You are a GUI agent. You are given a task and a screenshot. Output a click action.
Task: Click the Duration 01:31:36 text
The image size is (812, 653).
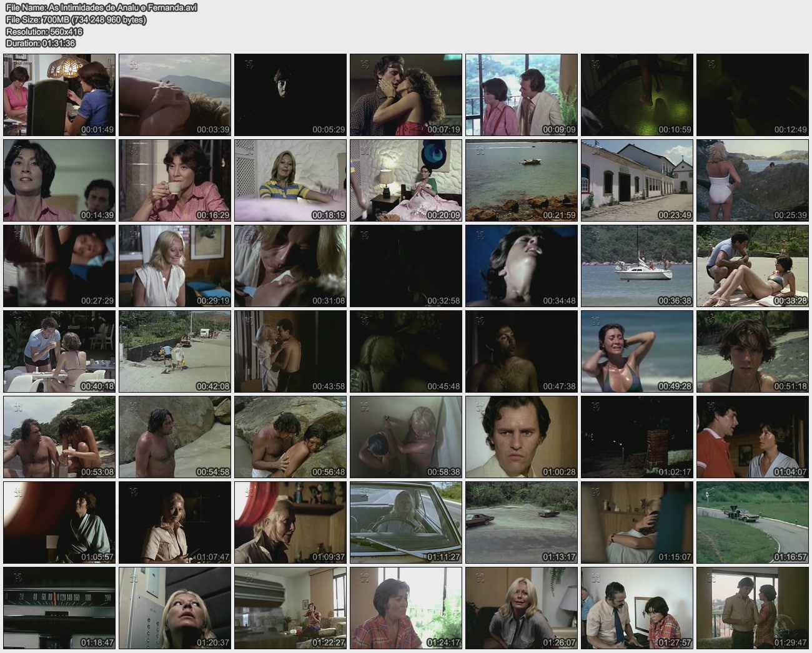tap(41, 43)
